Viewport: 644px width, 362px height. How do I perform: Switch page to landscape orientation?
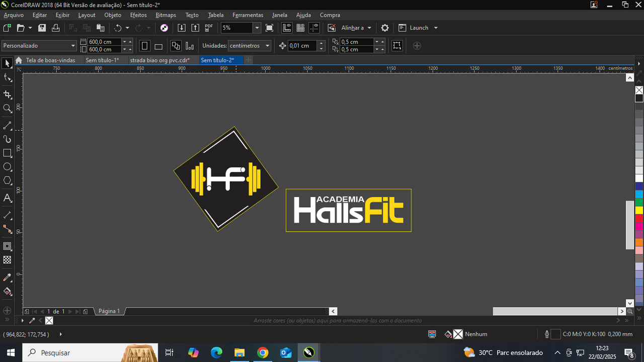point(158,46)
